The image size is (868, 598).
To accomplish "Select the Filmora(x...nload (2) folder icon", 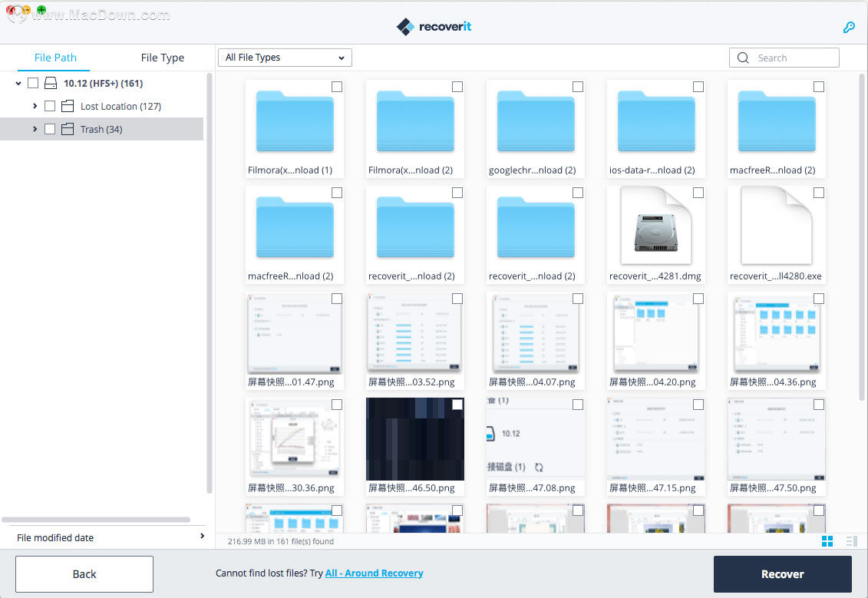I will [x=415, y=121].
